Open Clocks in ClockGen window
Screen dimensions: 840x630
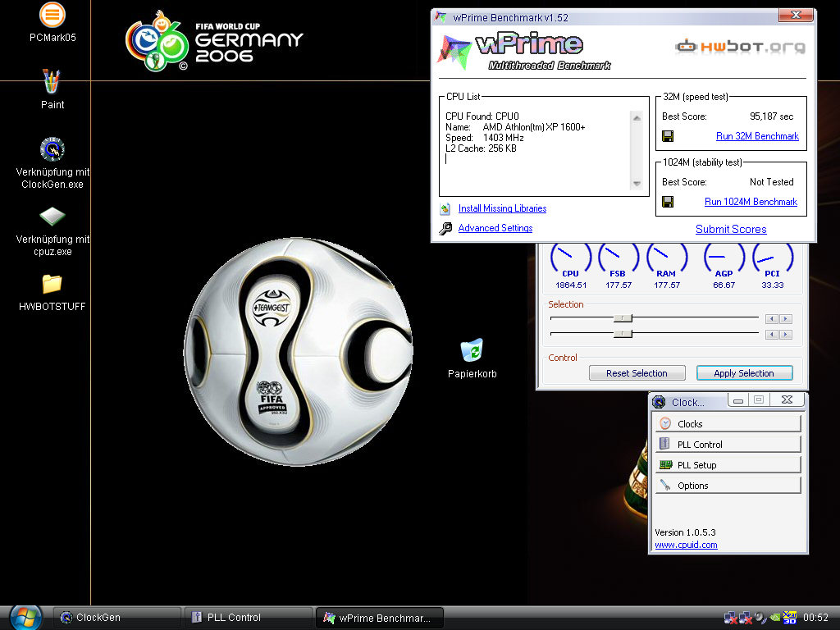pos(728,424)
